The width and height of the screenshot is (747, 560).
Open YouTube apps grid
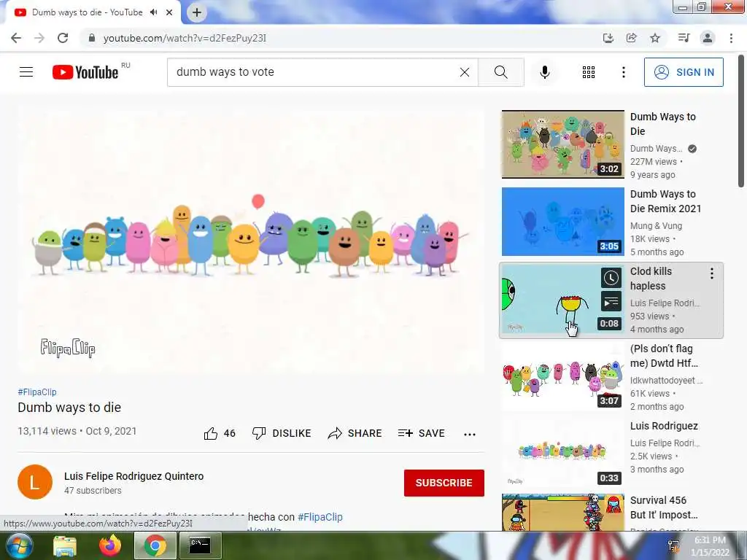click(x=589, y=72)
